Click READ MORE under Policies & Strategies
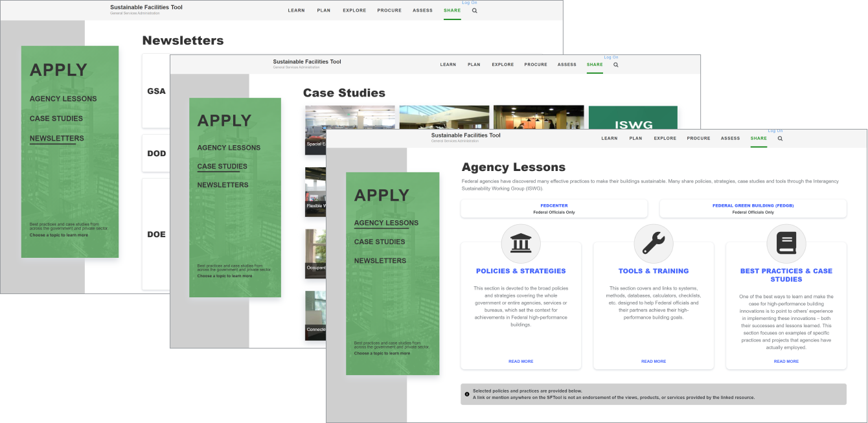 (x=521, y=361)
